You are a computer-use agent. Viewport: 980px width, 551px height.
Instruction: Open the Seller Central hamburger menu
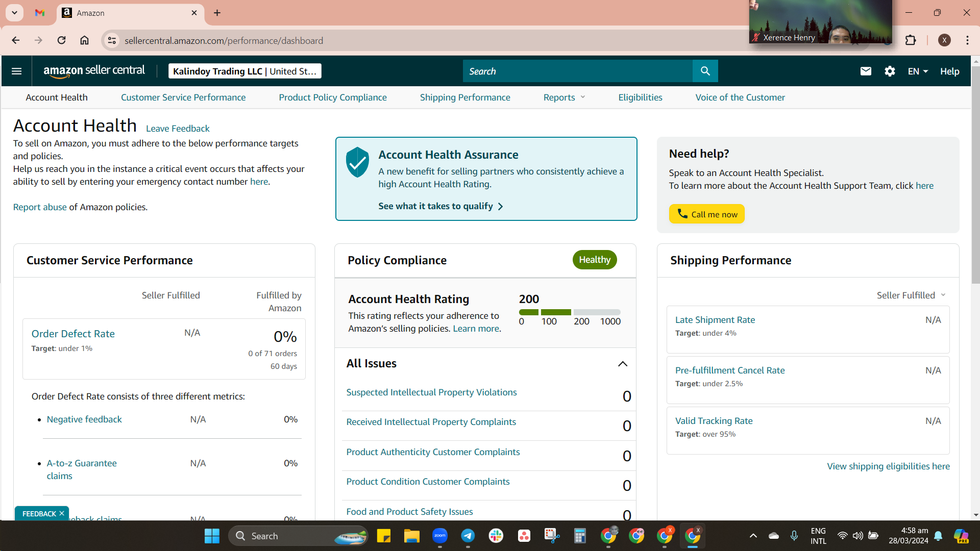(x=16, y=71)
